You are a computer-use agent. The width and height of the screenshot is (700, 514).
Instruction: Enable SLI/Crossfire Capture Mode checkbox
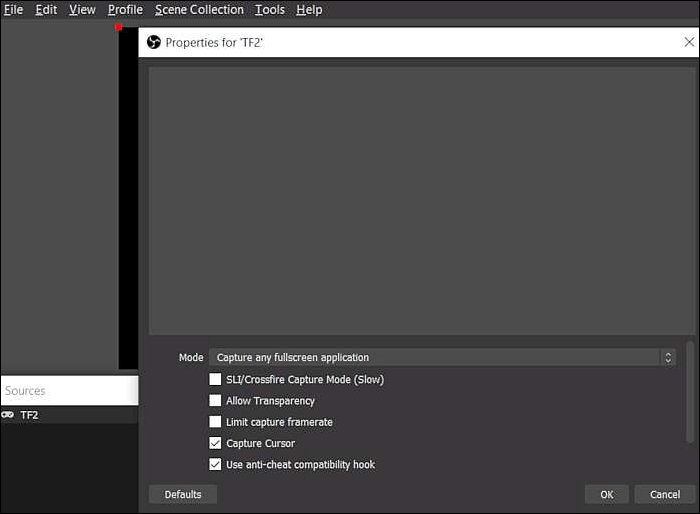215,380
